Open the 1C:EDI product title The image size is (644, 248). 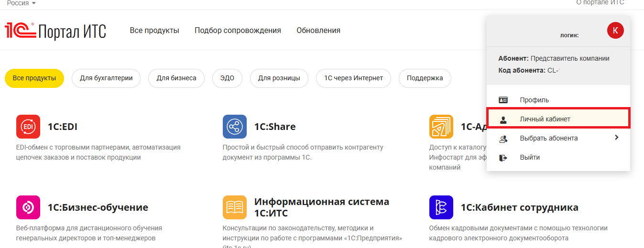63,127
